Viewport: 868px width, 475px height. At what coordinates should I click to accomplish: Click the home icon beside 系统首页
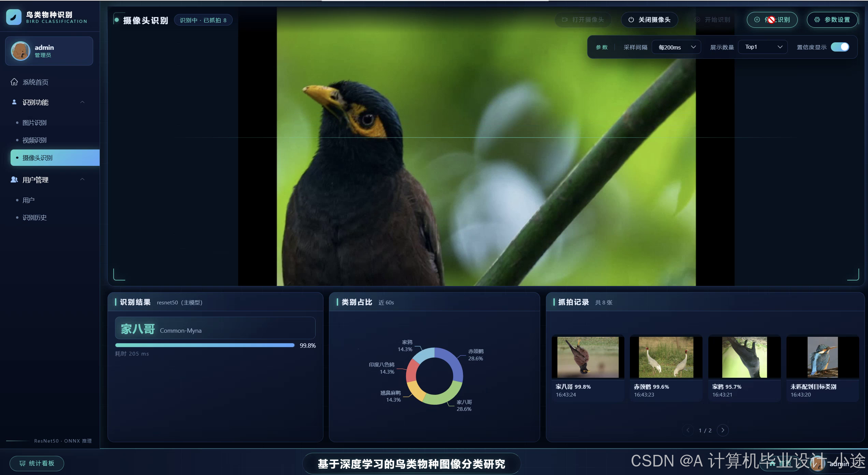pyautogui.click(x=14, y=82)
